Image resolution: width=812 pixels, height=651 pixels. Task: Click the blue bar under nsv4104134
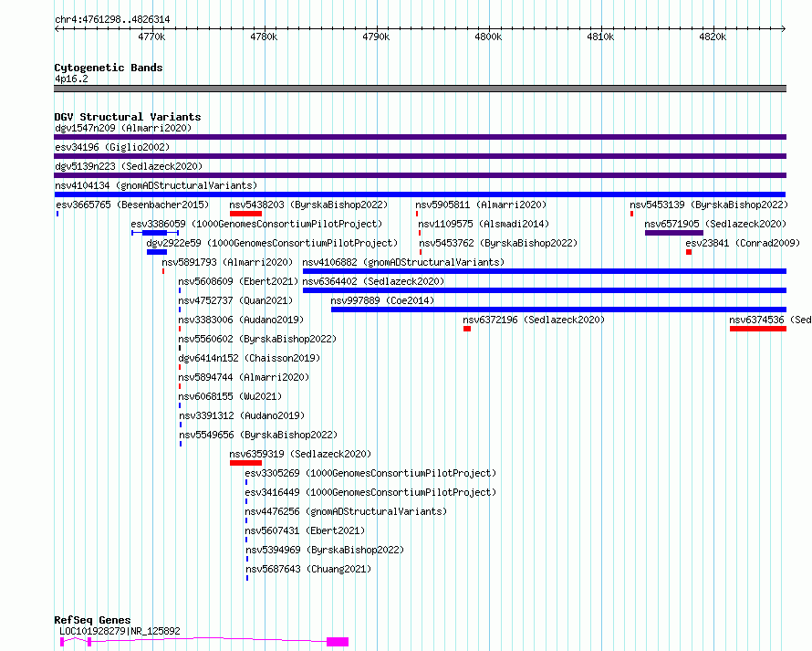click(x=420, y=194)
